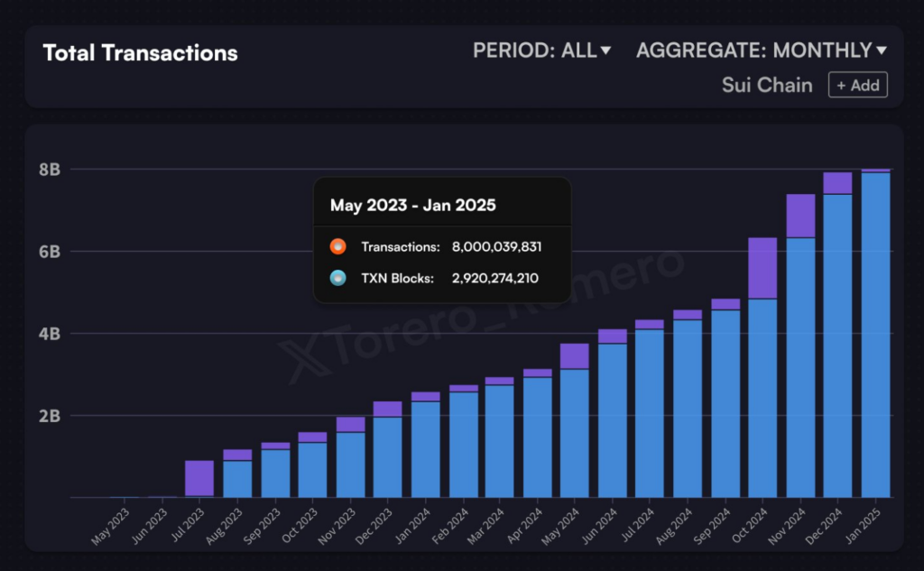Viewport: 924px width, 571px height.
Task: Click the tooltip title May 2023 - Jan 2025
Action: [413, 205]
